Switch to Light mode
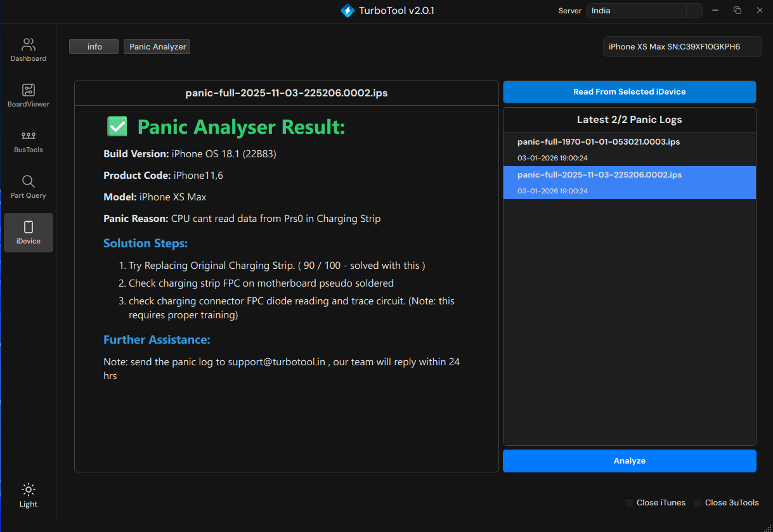This screenshot has height=532, width=773. tap(28, 495)
